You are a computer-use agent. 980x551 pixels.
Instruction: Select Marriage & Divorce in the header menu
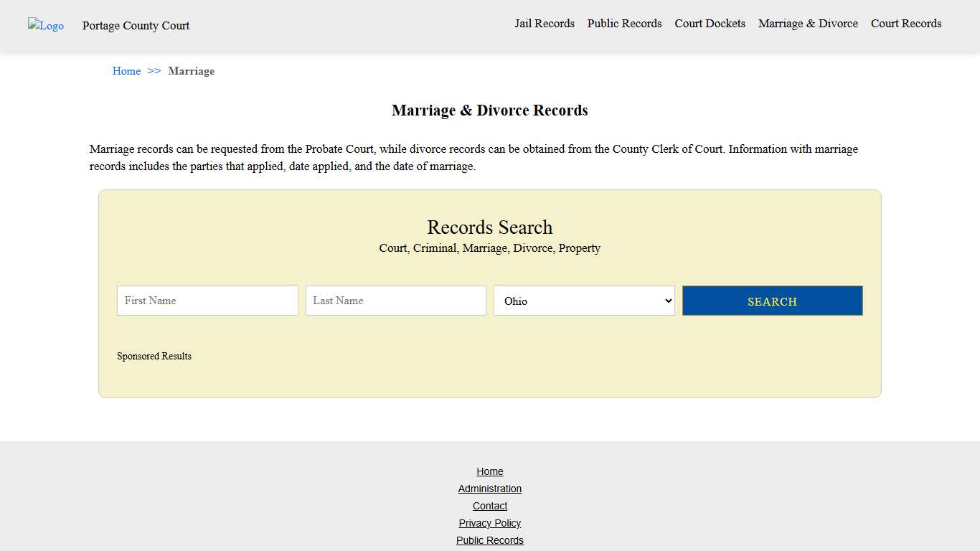point(808,23)
